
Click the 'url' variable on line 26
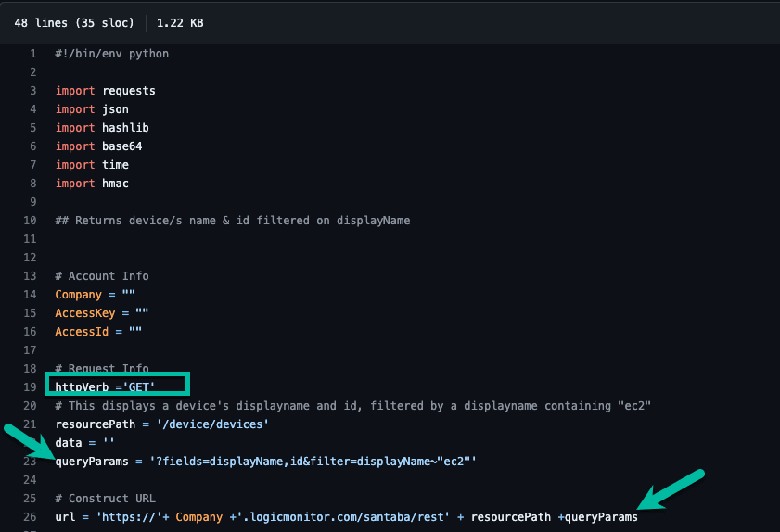pos(65,517)
